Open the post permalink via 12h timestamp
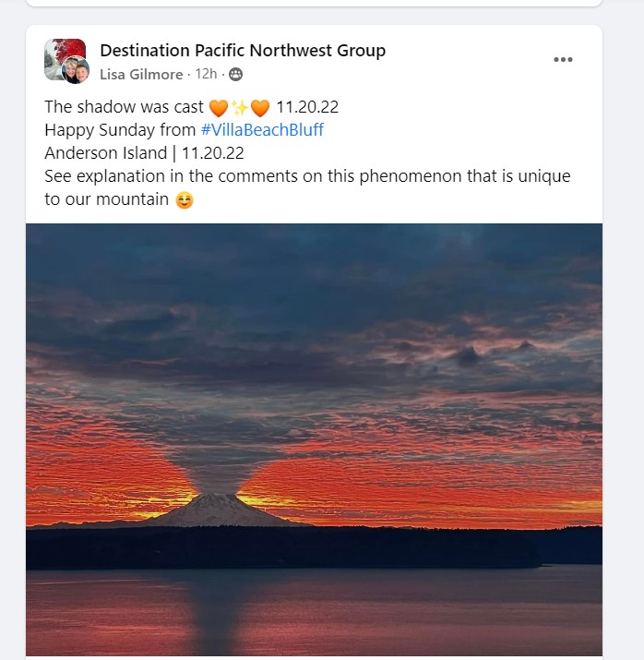Viewport: 644px width, 660px height. click(x=206, y=74)
